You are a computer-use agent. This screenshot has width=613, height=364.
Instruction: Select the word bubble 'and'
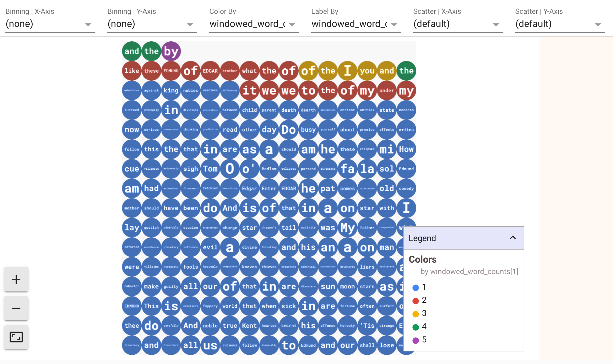131,51
